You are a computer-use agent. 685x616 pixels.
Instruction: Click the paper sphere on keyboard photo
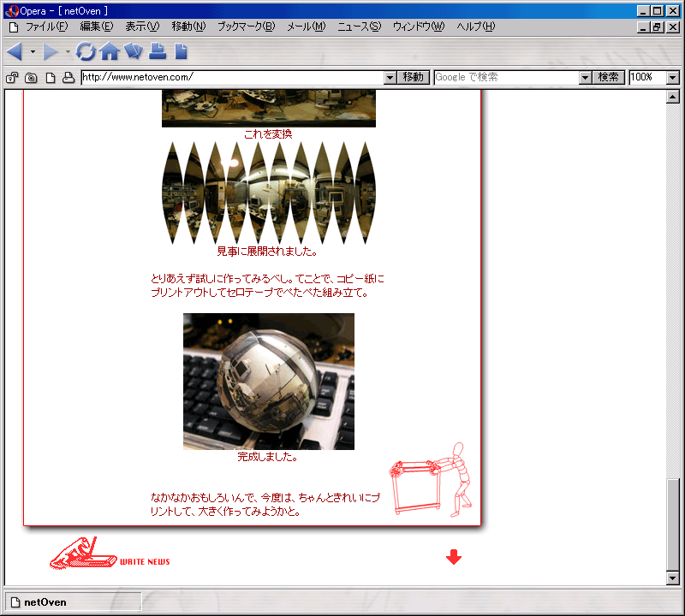point(269,381)
